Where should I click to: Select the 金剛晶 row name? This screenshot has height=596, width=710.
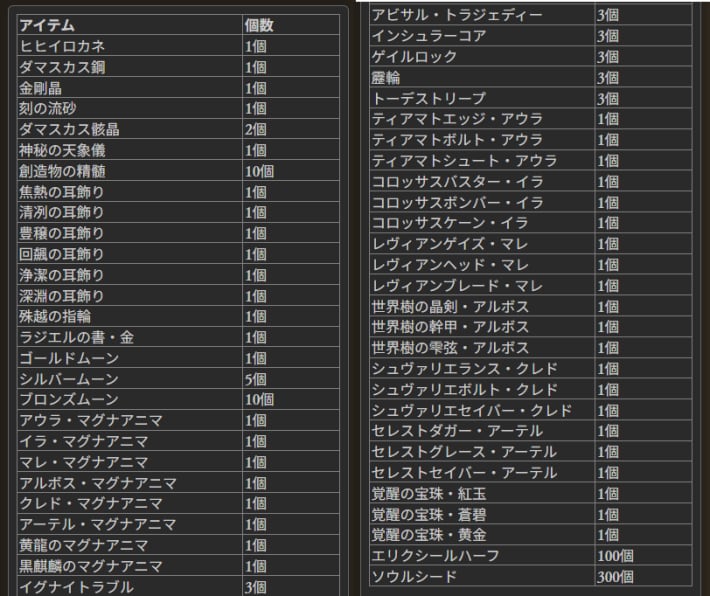40,88
